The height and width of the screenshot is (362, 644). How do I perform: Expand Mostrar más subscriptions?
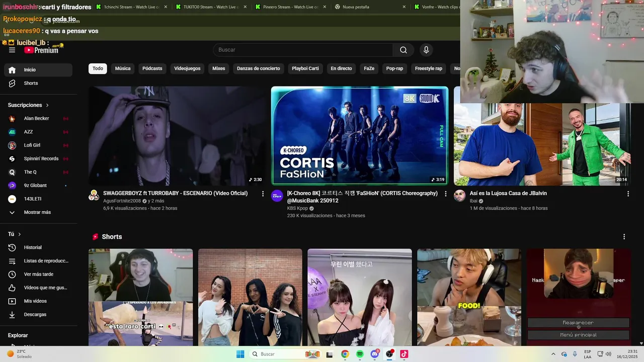click(38, 212)
